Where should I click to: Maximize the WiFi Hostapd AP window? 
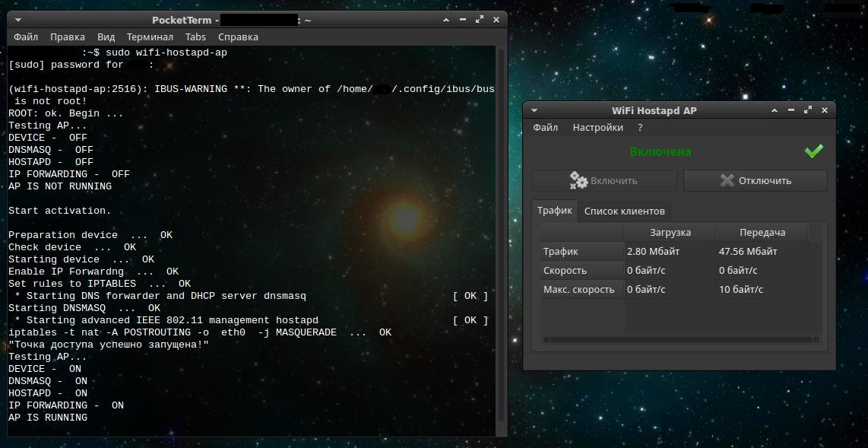[808, 110]
